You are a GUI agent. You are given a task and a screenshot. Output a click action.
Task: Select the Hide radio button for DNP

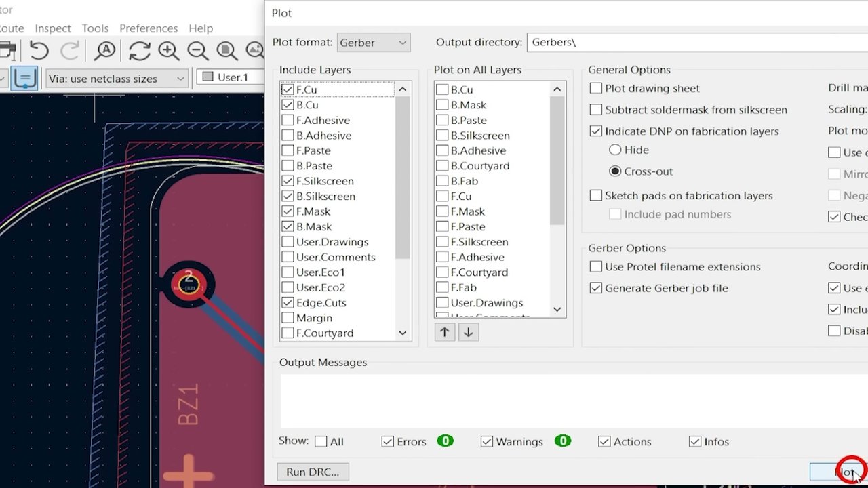click(615, 150)
